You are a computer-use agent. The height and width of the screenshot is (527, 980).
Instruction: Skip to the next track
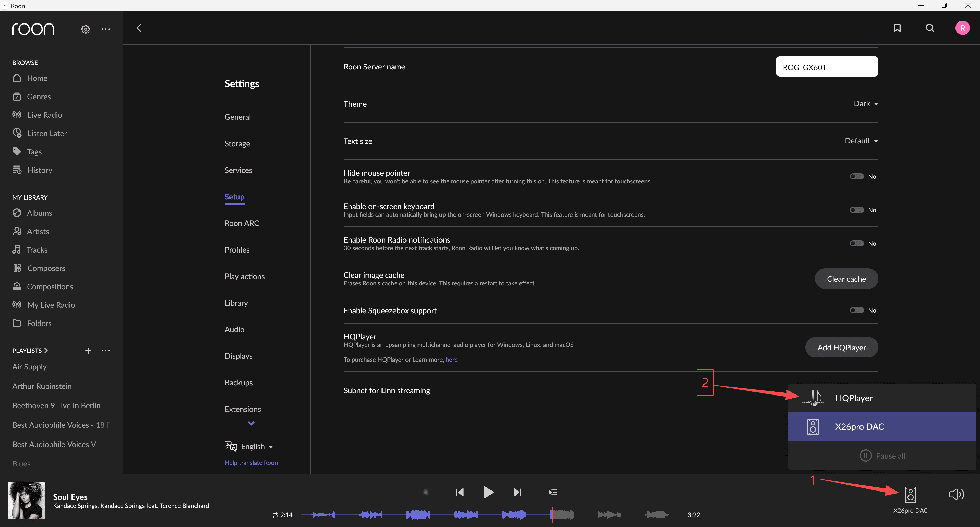pyautogui.click(x=517, y=492)
